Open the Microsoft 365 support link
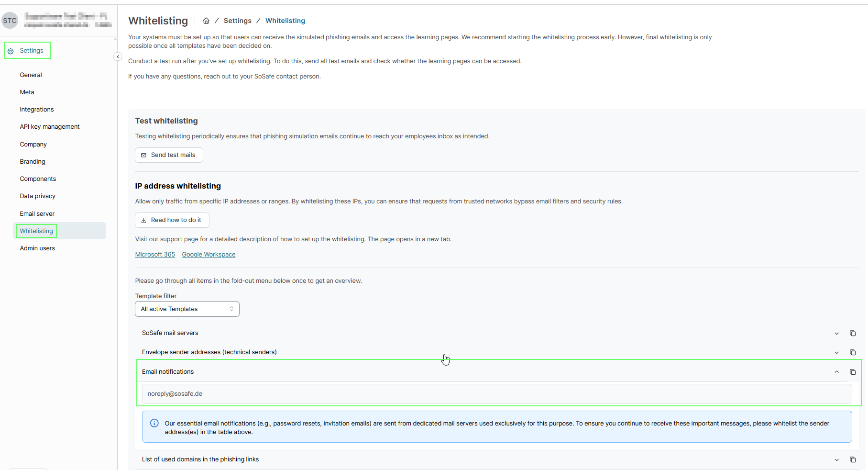The width and height of the screenshot is (868, 470). [155, 255]
